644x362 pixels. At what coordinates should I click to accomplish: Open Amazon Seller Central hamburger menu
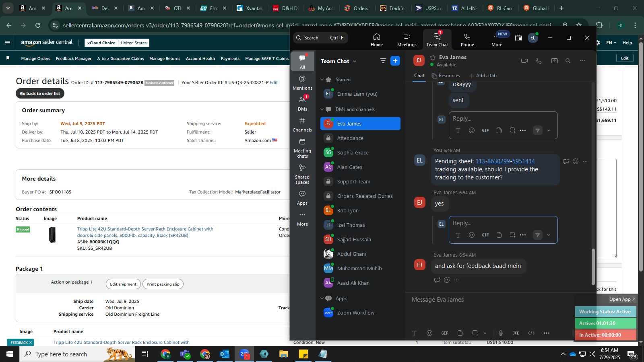[8, 43]
